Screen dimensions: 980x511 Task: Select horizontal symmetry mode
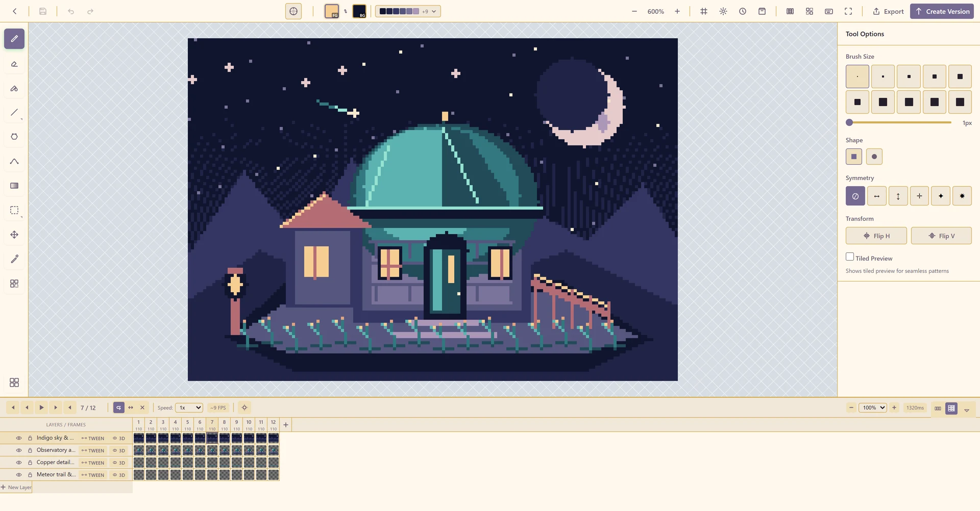877,196
